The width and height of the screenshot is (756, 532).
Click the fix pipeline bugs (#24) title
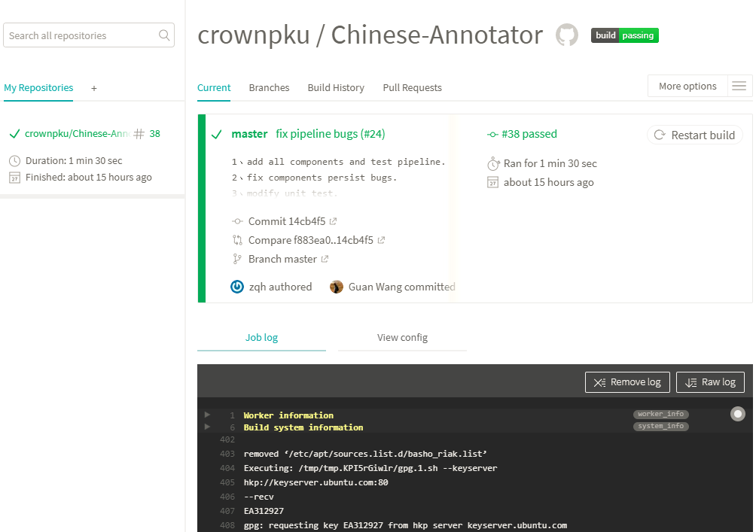coord(331,134)
